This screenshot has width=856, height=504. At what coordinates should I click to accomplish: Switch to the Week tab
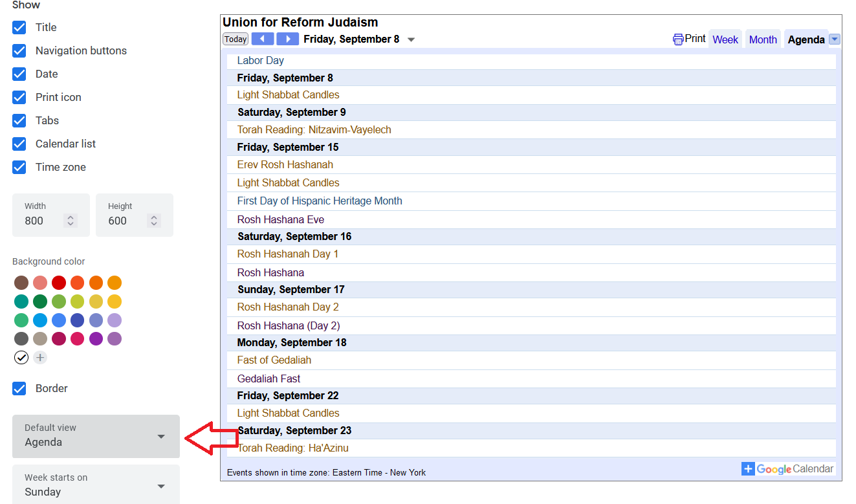(x=725, y=39)
